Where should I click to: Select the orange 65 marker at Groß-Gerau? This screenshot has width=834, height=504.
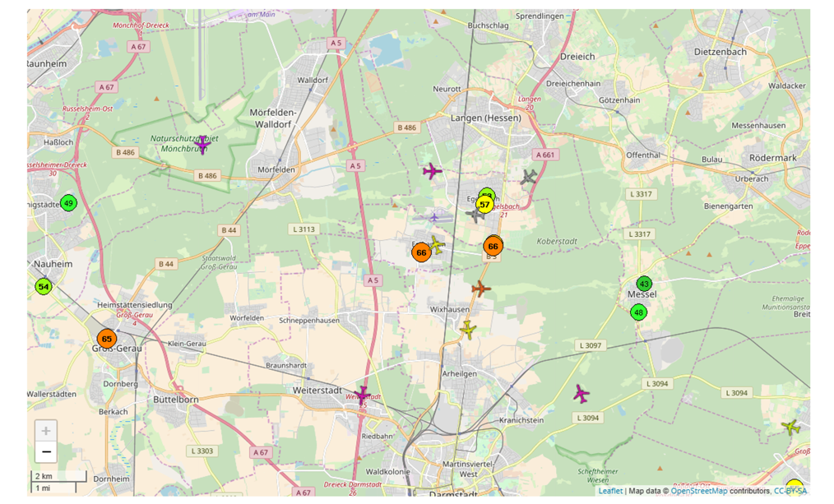106,339
